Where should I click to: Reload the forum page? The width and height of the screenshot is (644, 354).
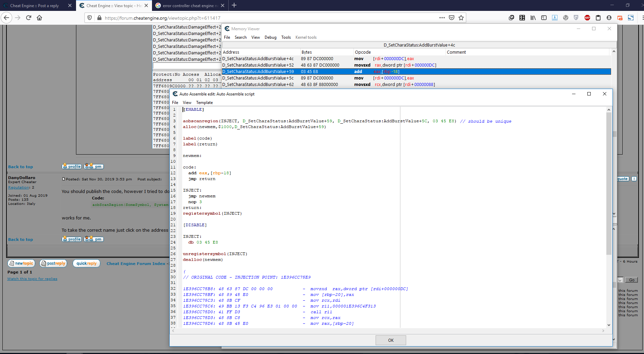click(x=29, y=18)
